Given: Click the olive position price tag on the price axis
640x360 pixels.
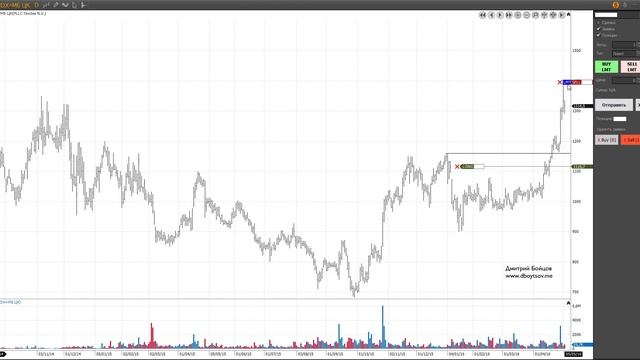Looking at the screenshot, I should 582,167.
